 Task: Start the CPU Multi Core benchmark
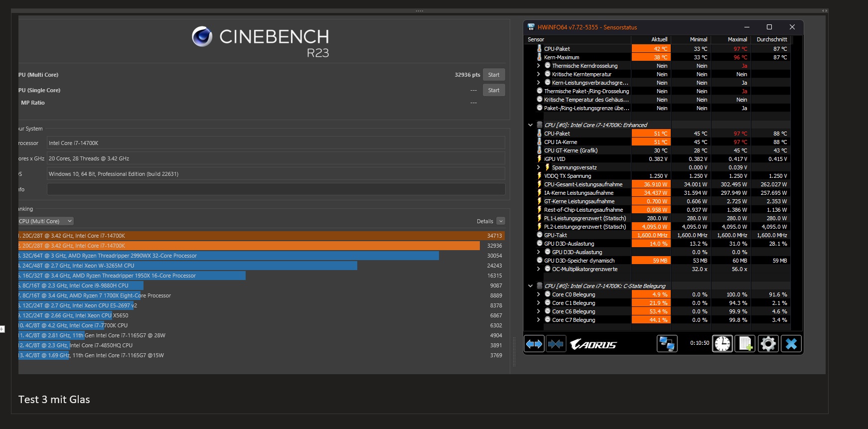tap(494, 75)
